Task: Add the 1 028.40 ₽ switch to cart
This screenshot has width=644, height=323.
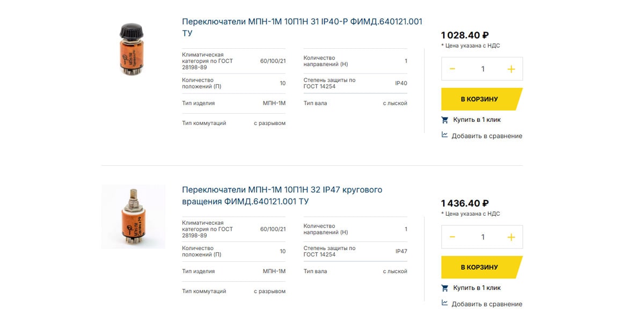Action: point(481,99)
